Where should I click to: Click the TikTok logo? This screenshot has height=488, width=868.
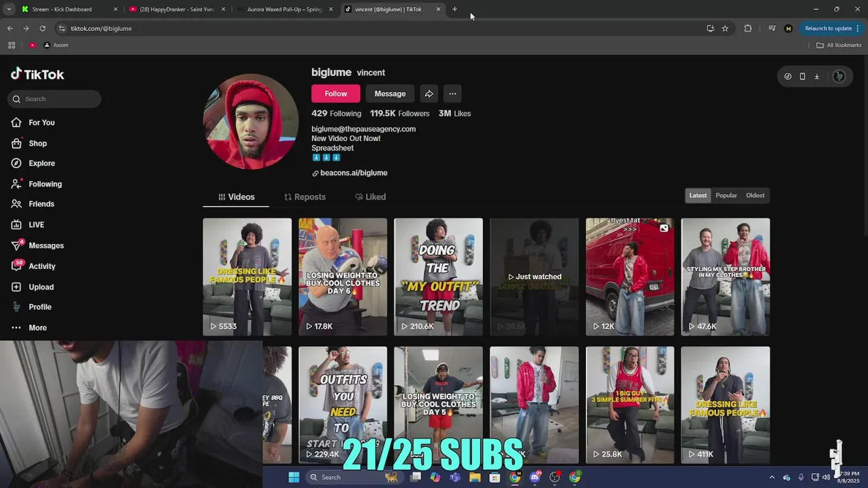pos(37,75)
